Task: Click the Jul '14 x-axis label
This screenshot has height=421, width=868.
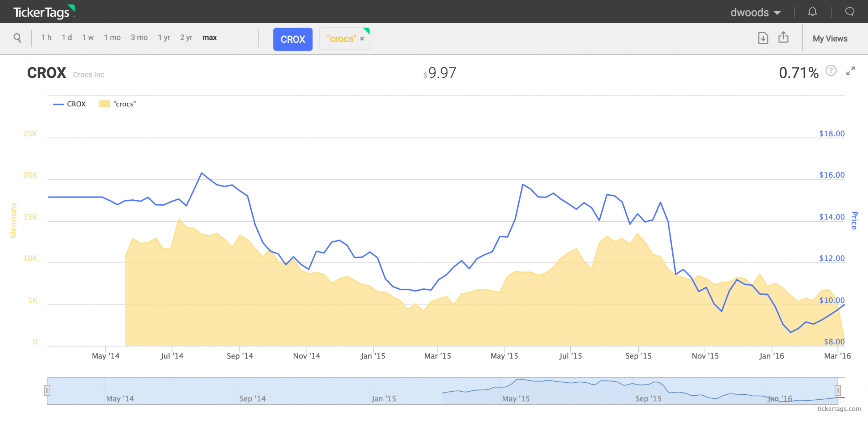Action: [172, 356]
